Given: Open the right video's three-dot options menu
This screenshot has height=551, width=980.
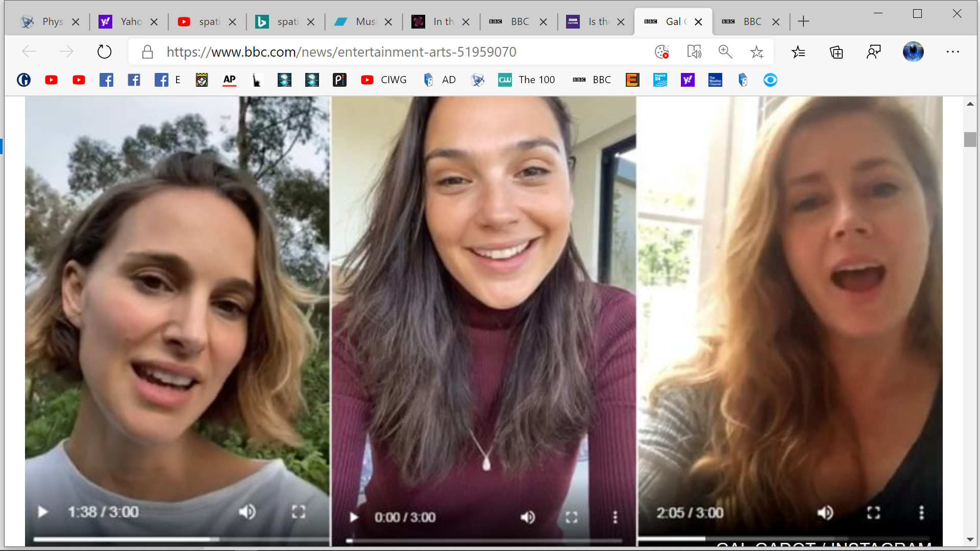Looking at the screenshot, I should (x=921, y=513).
